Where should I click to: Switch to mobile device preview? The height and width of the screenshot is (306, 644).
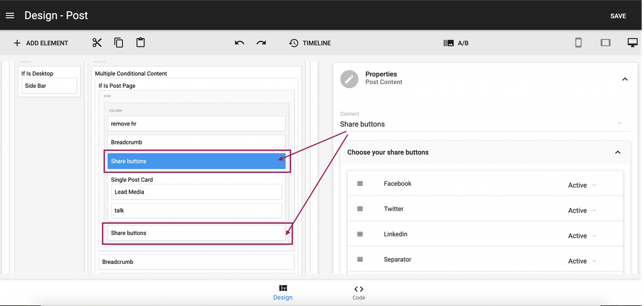point(578,43)
